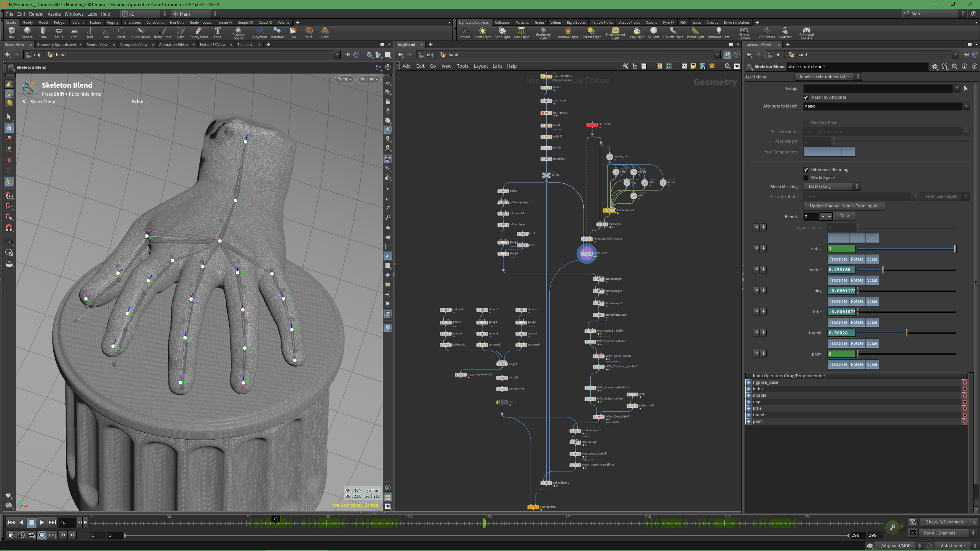Toggle Match by Attribute checkbox
The image size is (980, 551).
point(806,98)
